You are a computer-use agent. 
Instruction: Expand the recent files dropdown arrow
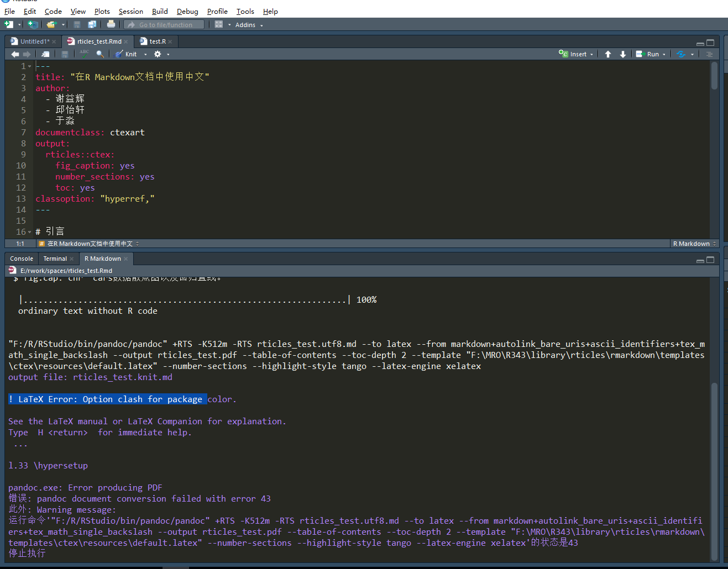63,25
